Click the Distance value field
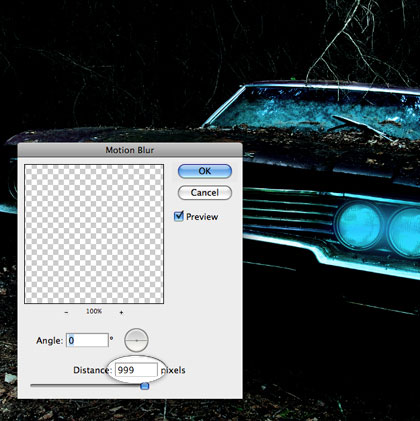Screen dimensions: 420x421 [136, 370]
